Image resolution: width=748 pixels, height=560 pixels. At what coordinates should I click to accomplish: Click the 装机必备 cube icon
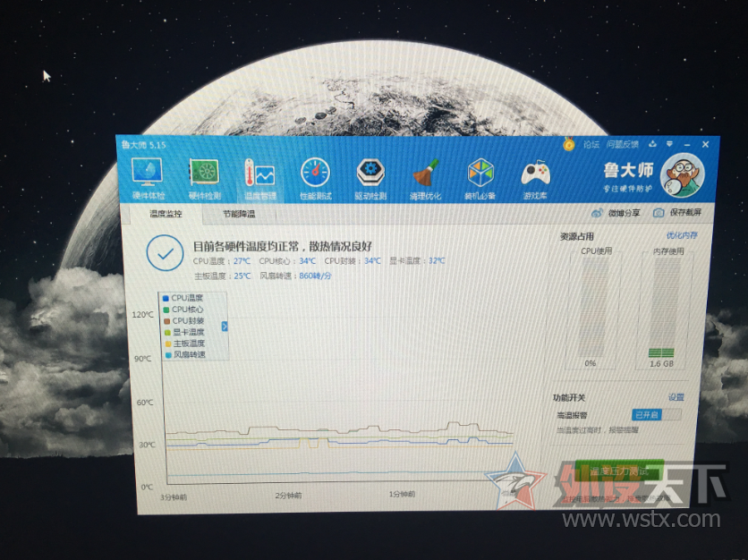[x=482, y=172]
